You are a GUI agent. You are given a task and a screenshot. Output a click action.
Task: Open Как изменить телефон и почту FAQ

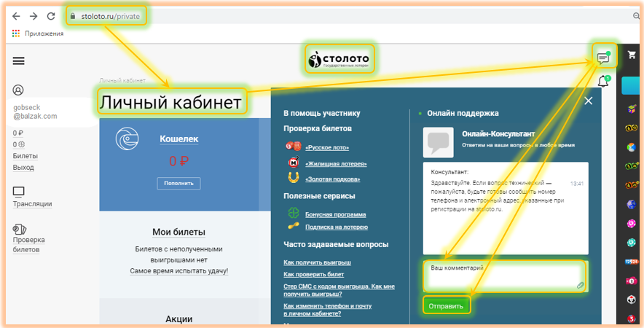327,310
